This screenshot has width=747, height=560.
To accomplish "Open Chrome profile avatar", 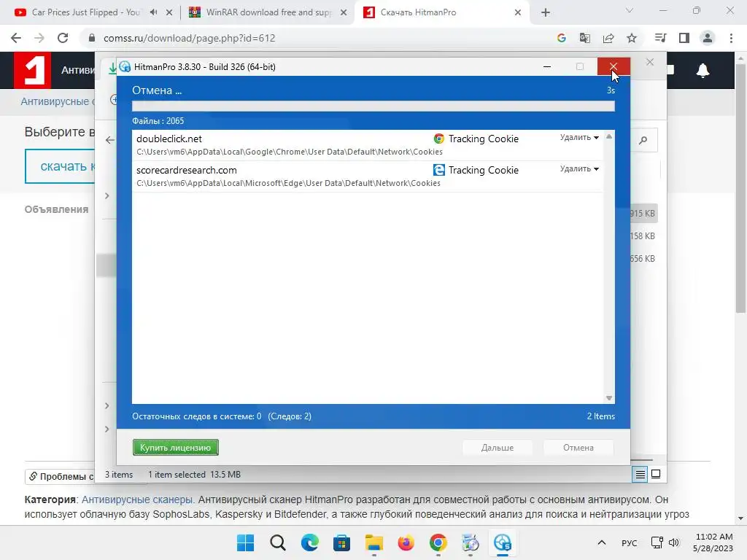I will 708,38.
